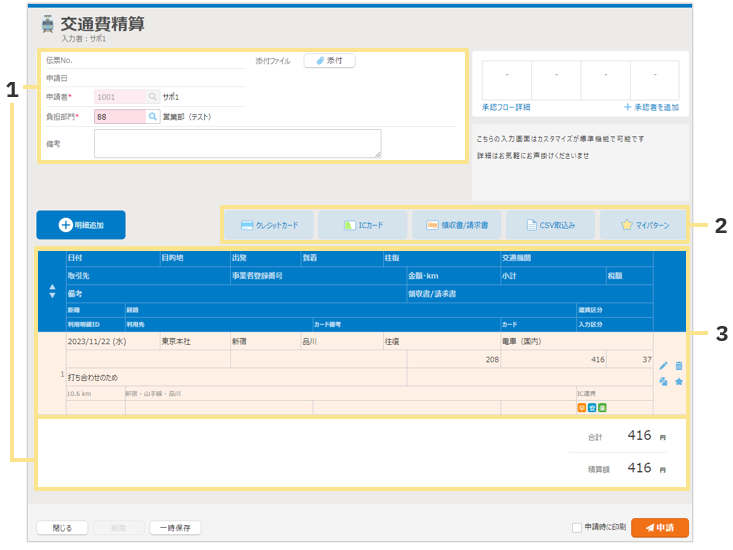Click the 承認者を追加 link

pos(651,106)
